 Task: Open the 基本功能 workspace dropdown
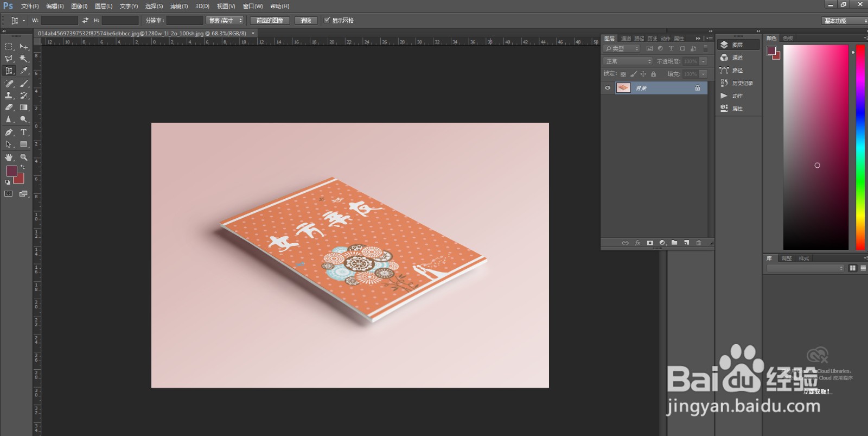(844, 21)
